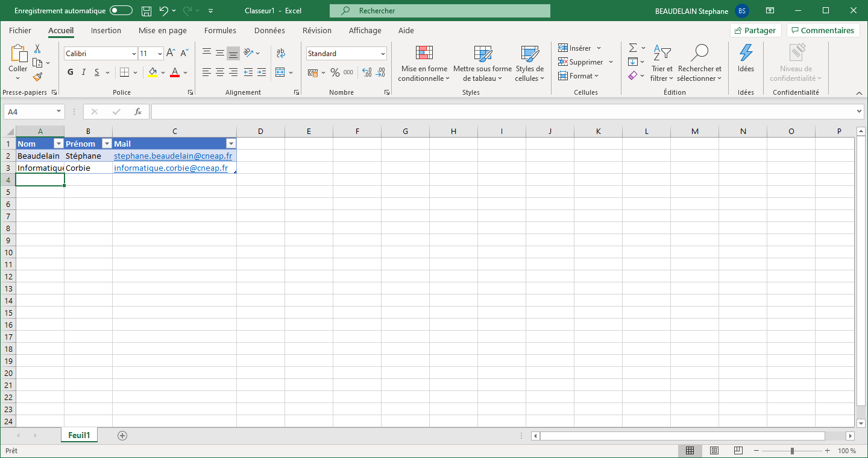Click the Insert Function fx icon

(x=138, y=112)
